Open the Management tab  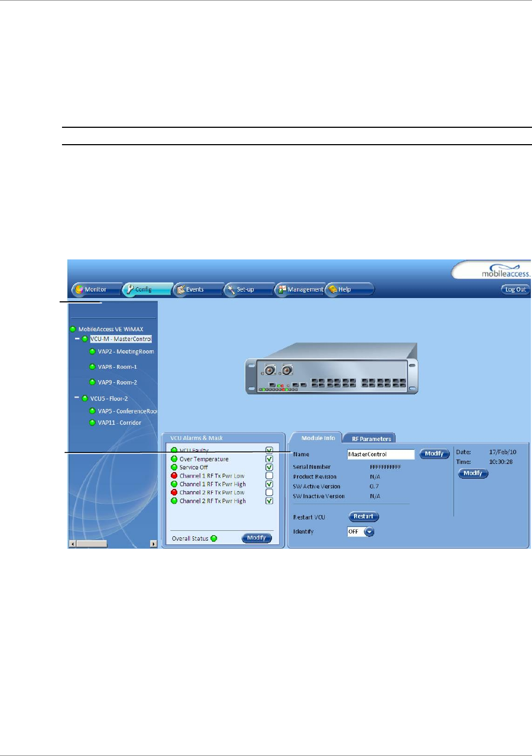click(300, 289)
